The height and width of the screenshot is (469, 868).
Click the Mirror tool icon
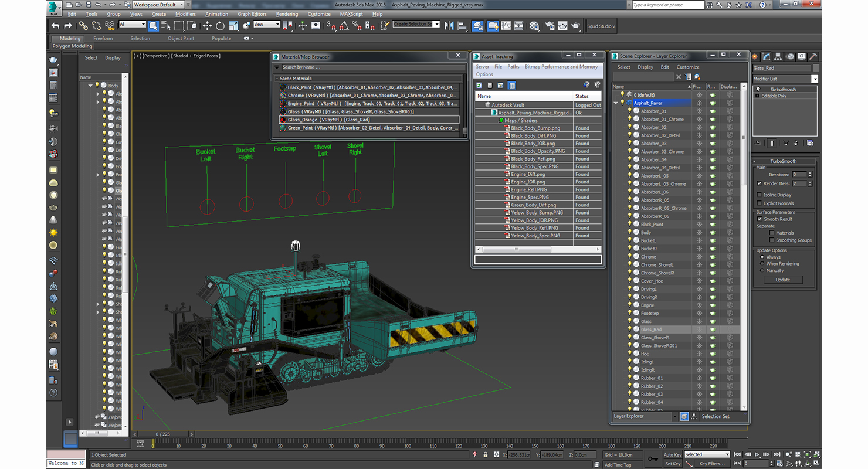(x=449, y=26)
